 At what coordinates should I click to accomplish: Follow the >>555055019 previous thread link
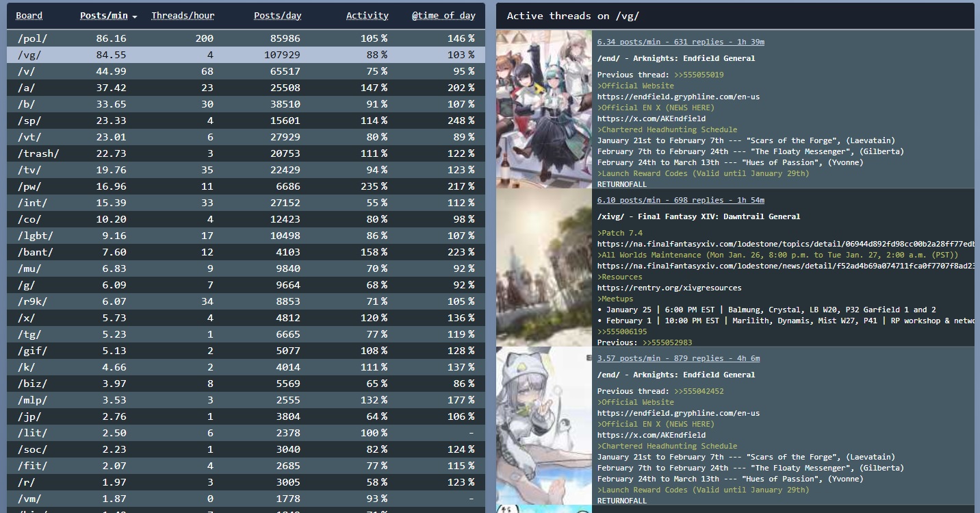[699, 75]
